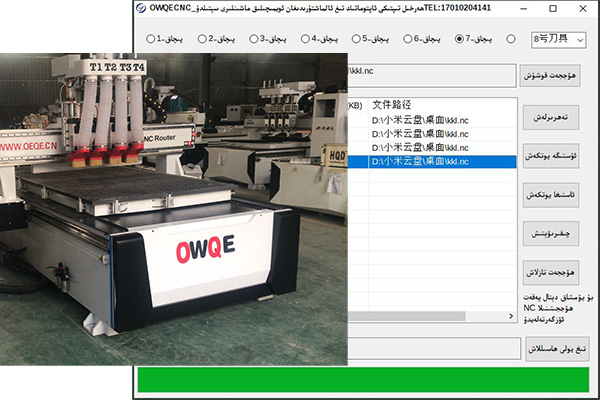Click the kkl.nc file path text field
This screenshot has width=600, height=400.
(x=430, y=75)
